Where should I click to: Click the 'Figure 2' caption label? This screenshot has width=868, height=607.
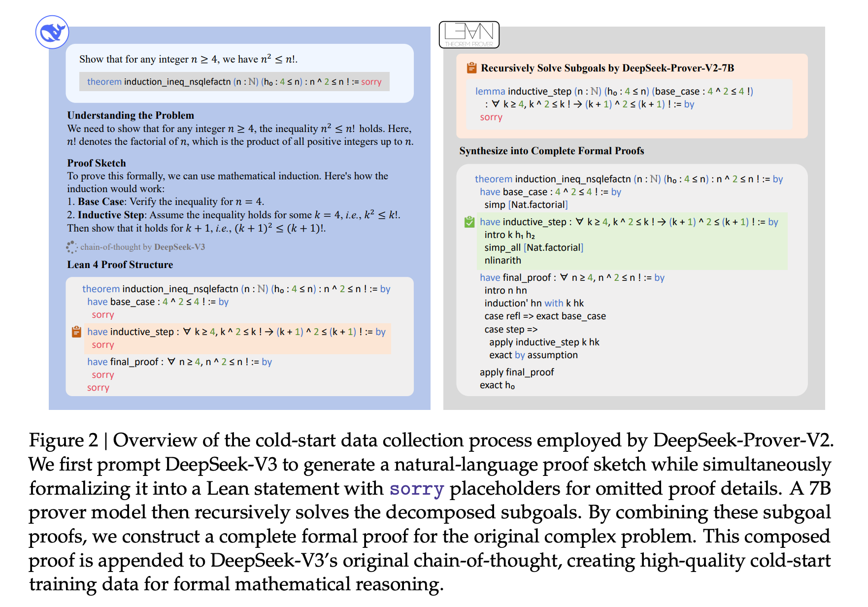click(x=64, y=440)
